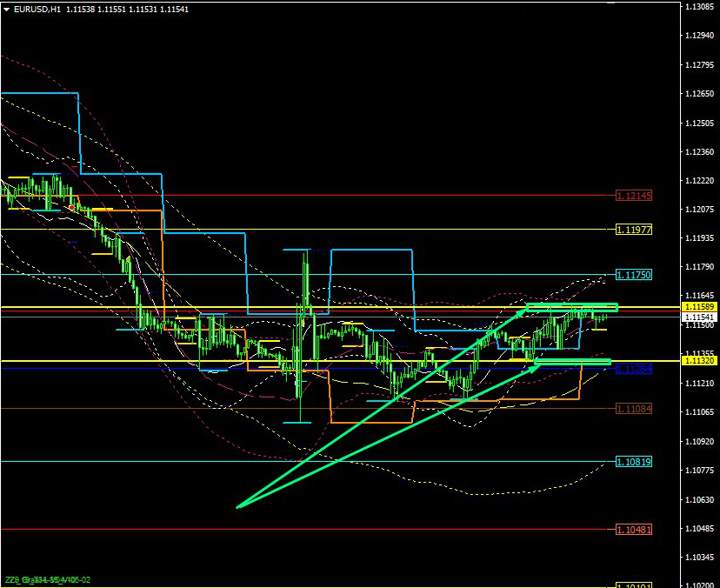Click the 1.10819 cyan price level label
This screenshot has width=720, height=588.
point(633,462)
